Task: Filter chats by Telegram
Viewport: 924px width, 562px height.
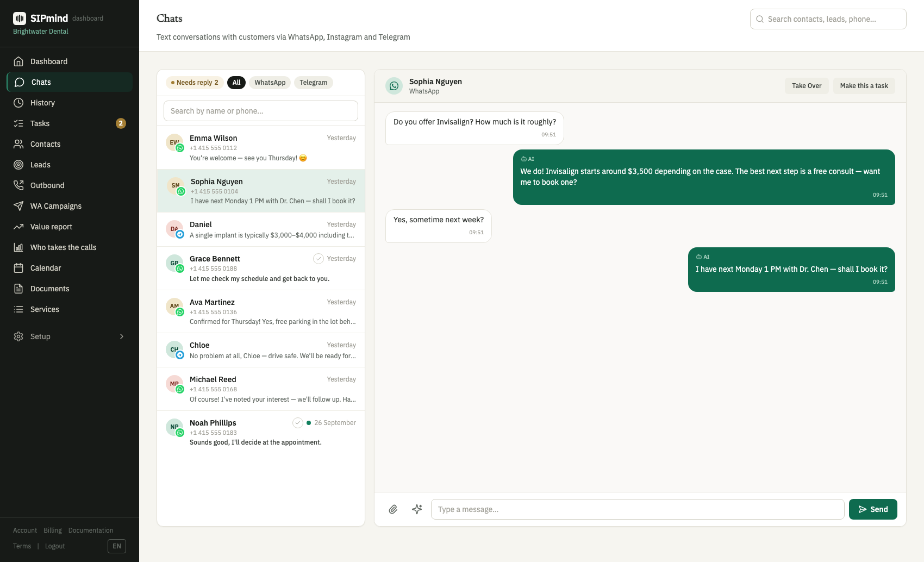Action: point(314,83)
